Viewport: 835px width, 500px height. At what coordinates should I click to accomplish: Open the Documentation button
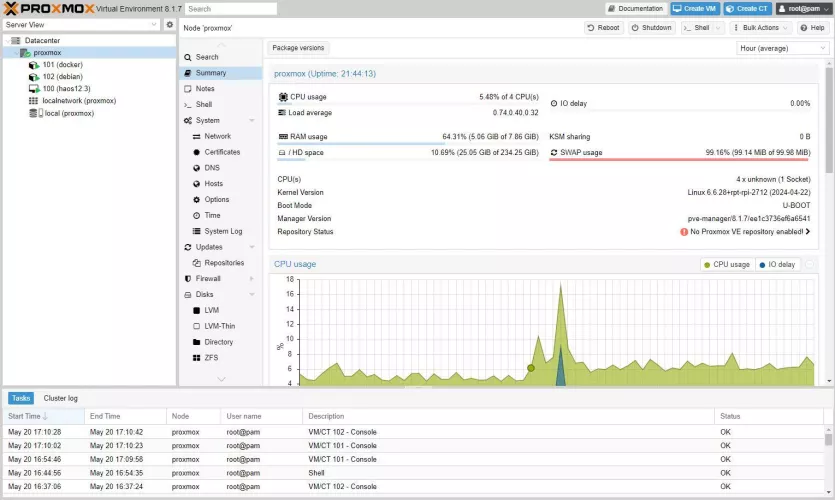tap(636, 9)
